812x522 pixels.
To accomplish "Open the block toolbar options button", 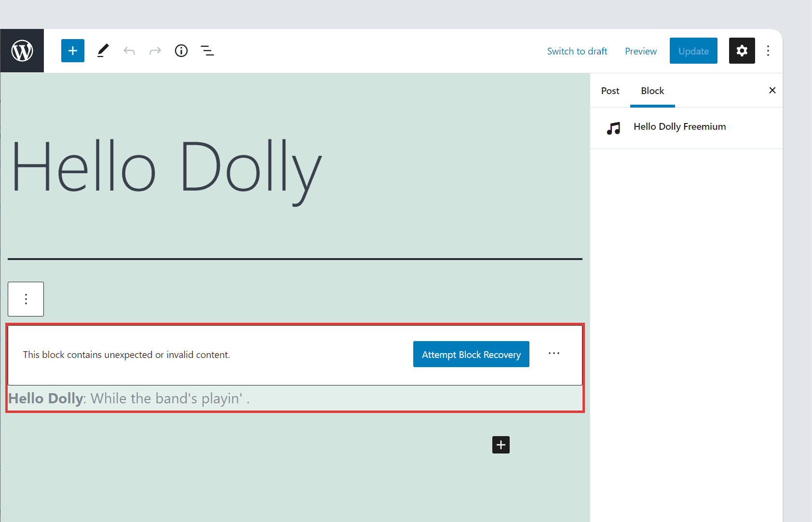I will click(x=26, y=299).
